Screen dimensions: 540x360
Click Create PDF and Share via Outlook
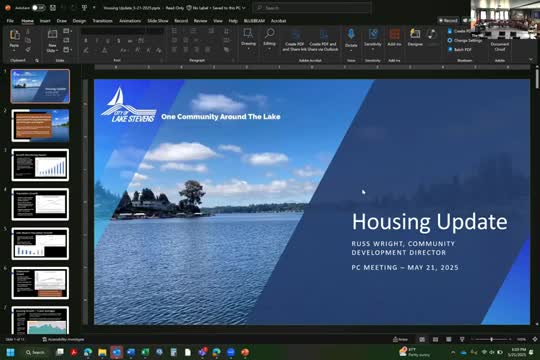tap(323, 41)
